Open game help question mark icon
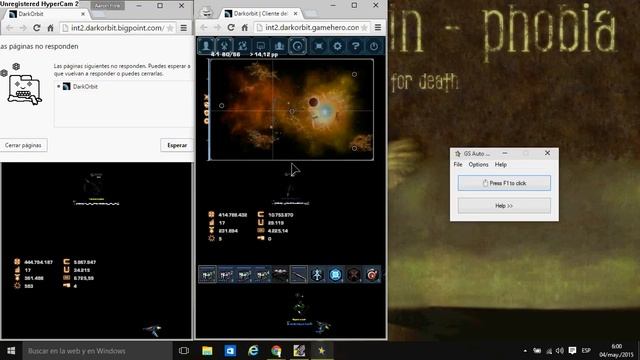The image size is (640, 360). pyautogui.click(x=356, y=46)
